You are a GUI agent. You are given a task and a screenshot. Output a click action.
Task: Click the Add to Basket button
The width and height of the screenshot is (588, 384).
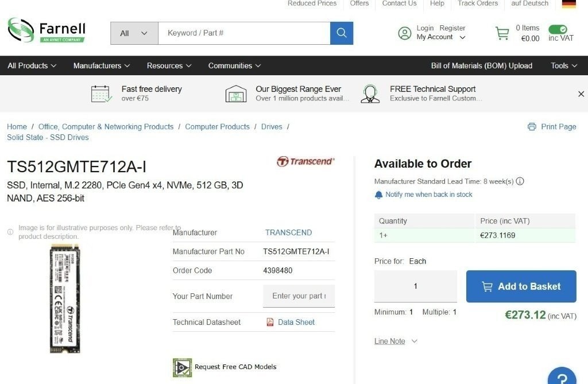pyautogui.click(x=520, y=286)
